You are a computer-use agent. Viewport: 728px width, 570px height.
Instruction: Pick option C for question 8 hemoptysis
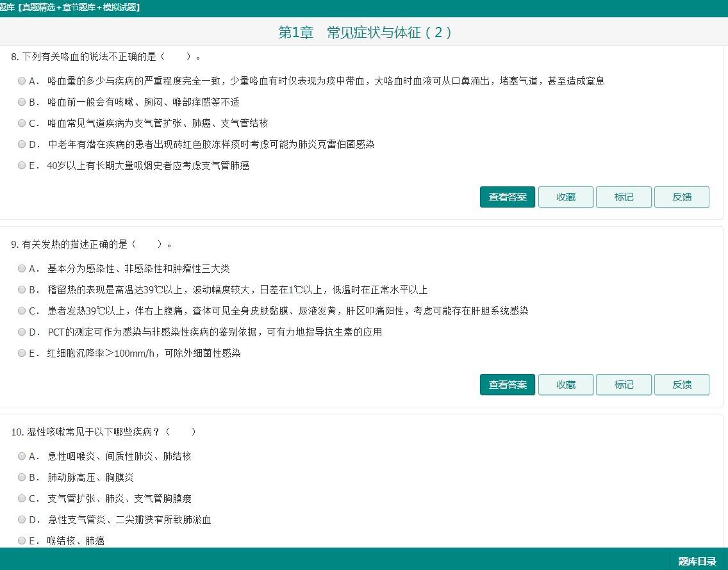click(x=22, y=124)
